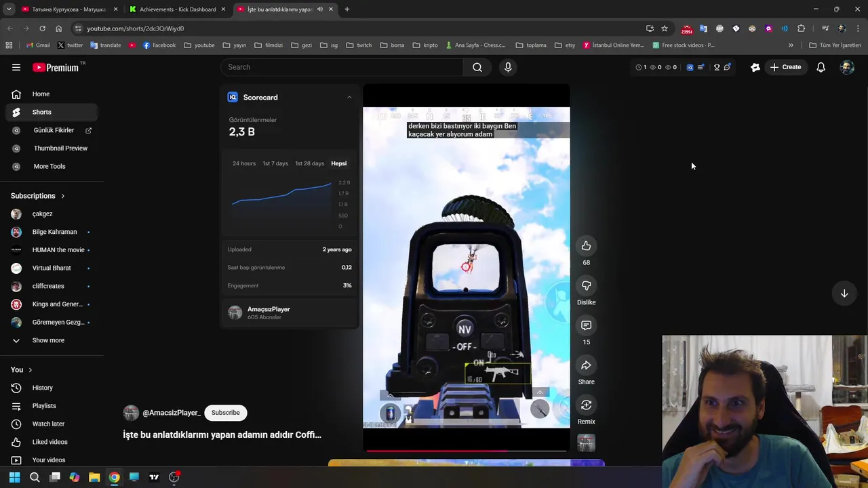The width and height of the screenshot is (868, 488).
Task: Show hidden bookmarks overflow chevron
Action: [x=791, y=45]
